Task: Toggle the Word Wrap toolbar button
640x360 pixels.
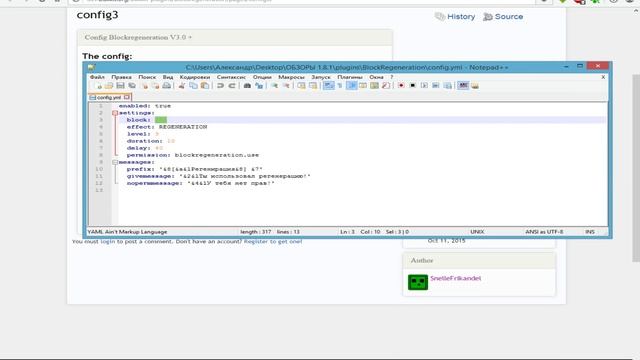Action: point(329,86)
